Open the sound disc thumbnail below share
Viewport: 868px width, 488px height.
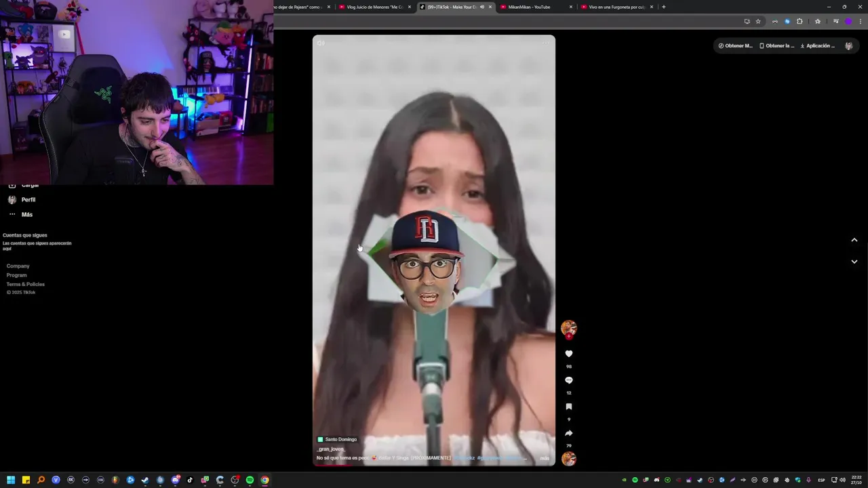click(x=569, y=459)
